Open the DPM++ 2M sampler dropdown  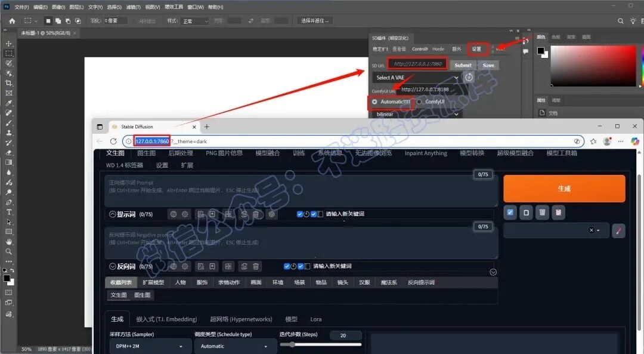[150, 346]
